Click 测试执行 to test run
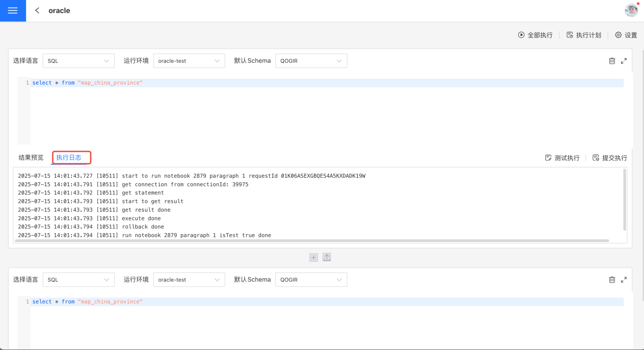 pos(562,158)
